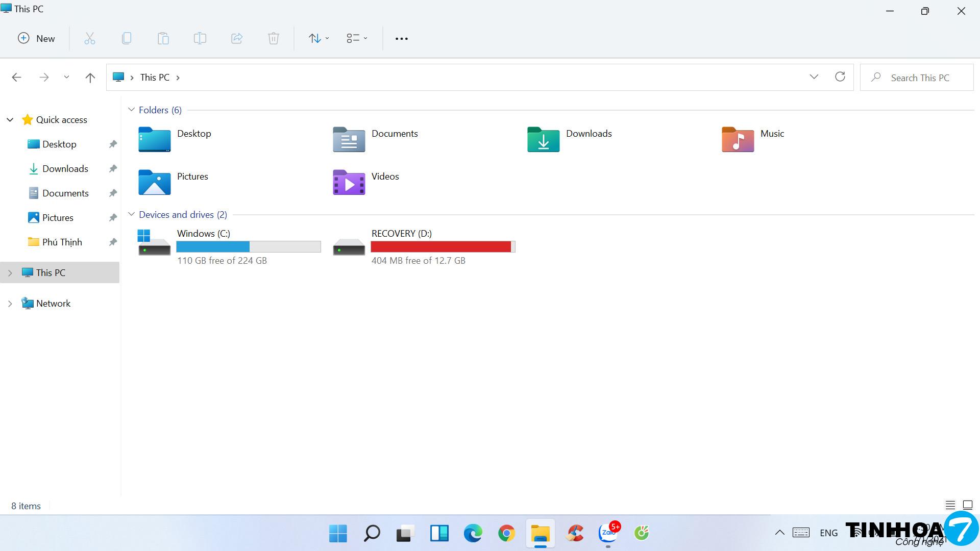Viewport: 980px width, 551px height.
Task: Open the Sort options dropdown
Action: [x=318, y=38]
